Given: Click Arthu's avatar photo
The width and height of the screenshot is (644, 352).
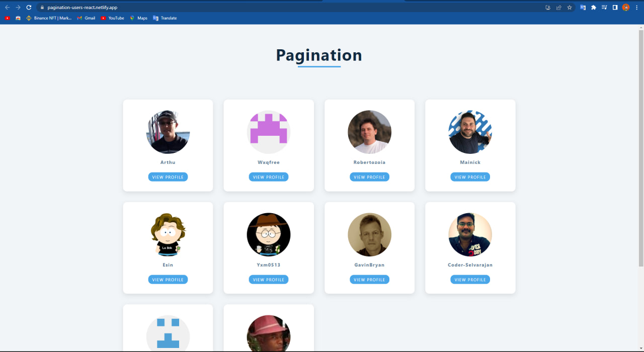Looking at the screenshot, I should click(168, 132).
